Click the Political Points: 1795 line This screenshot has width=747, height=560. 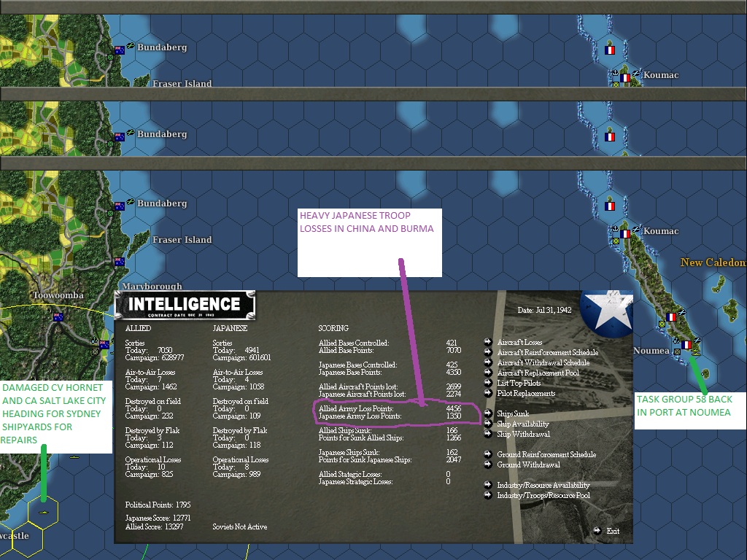point(158,505)
